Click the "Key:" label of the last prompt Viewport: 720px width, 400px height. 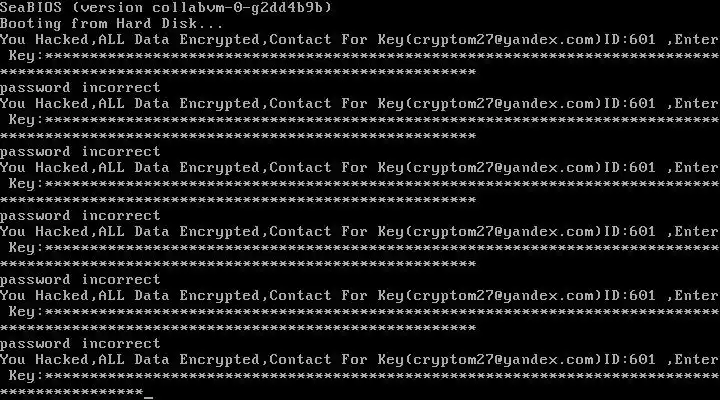click(26, 376)
